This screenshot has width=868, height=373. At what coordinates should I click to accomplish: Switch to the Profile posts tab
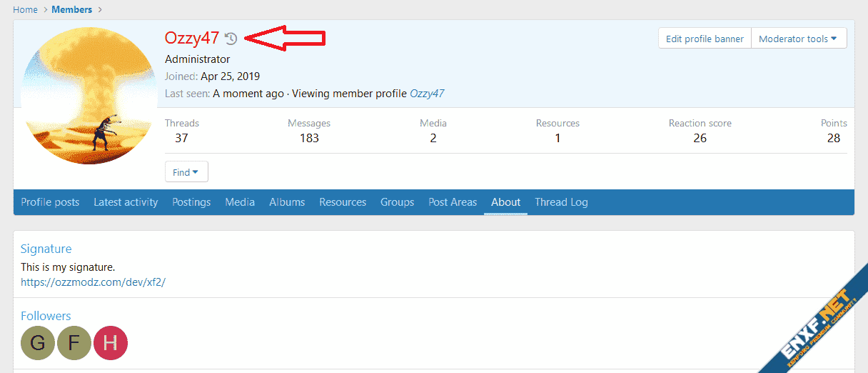click(x=50, y=202)
